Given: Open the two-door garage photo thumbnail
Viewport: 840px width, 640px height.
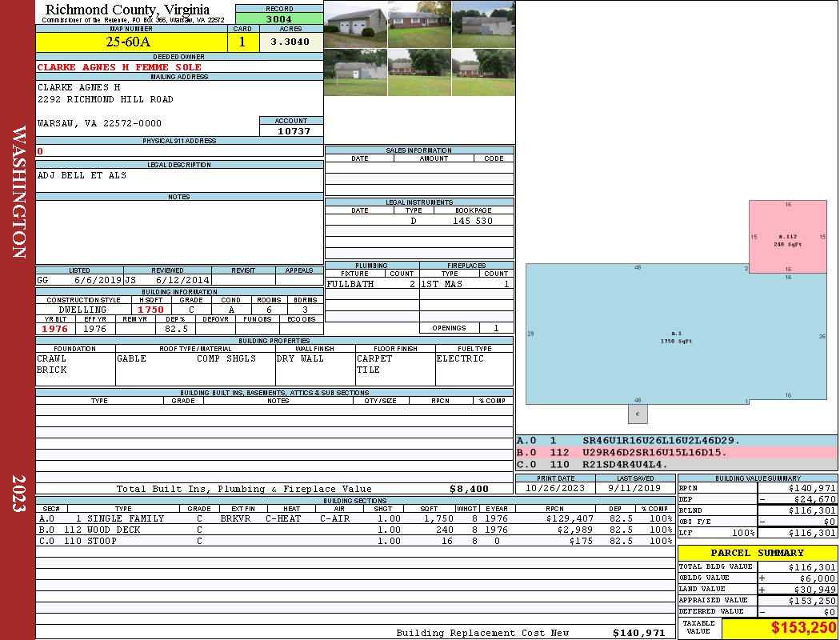Looking at the screenshot, I should 355,24.
